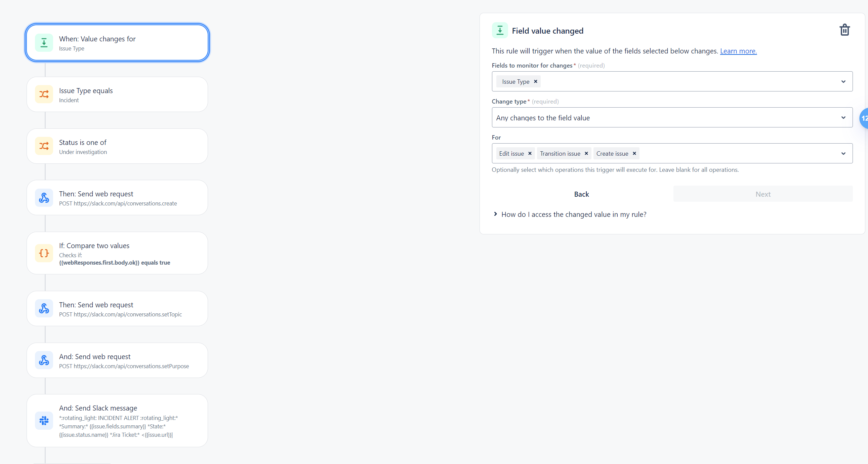Select the When: Value changes for card

[x=117, y=43]
